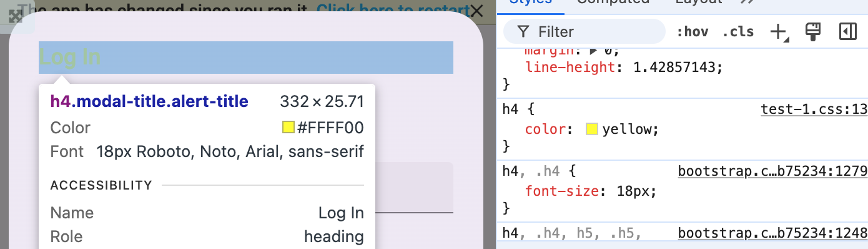868x249 pixels.
Task: Click the 'line-height' property name
Action: [x=570, y=68]
